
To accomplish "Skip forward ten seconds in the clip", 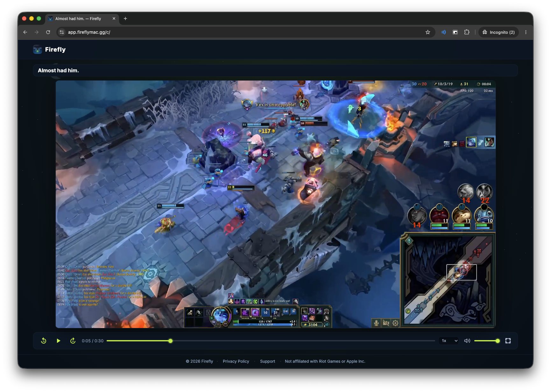I will click(x=73, y=341).
